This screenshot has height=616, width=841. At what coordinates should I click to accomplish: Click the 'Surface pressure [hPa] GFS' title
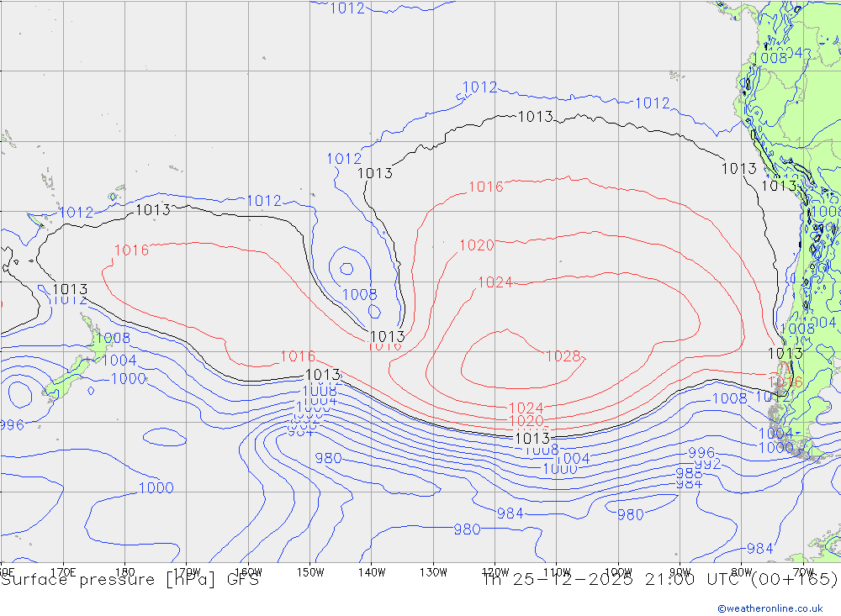coord(130,580)
